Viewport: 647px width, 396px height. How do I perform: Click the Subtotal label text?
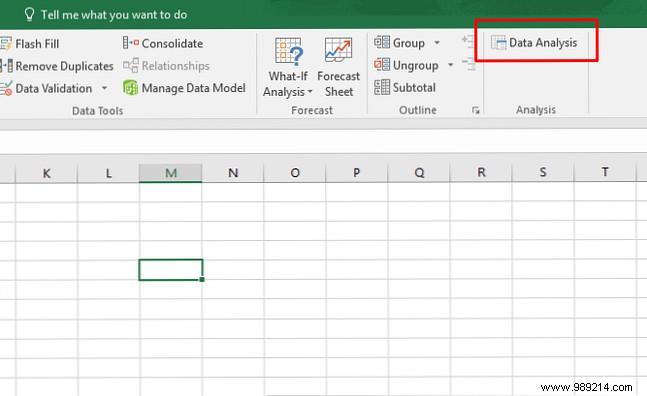coord(414,87)
